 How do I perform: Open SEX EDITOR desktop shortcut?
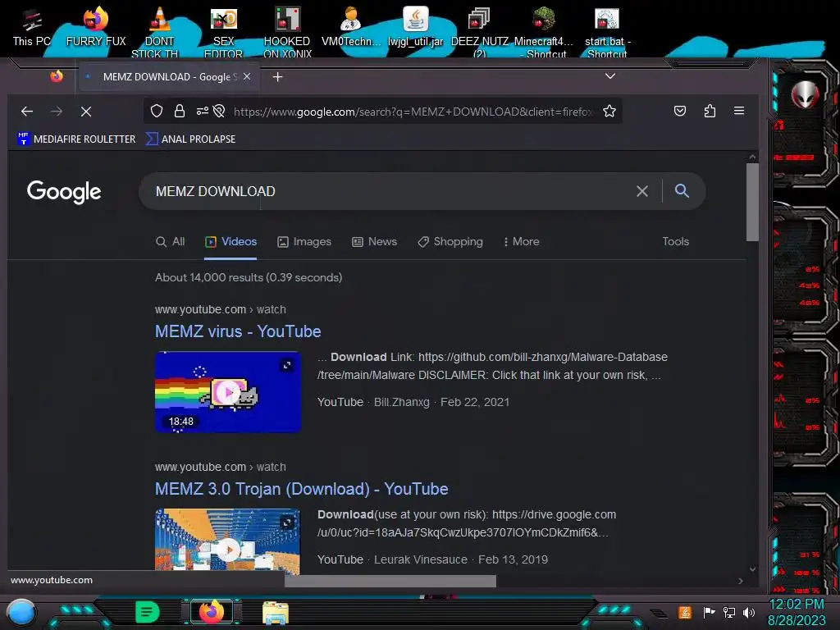pyautogui.click(x=223, y=32)
